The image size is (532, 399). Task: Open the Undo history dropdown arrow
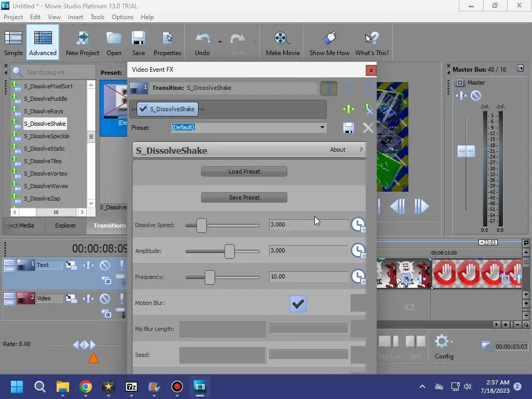coord(220,42)
